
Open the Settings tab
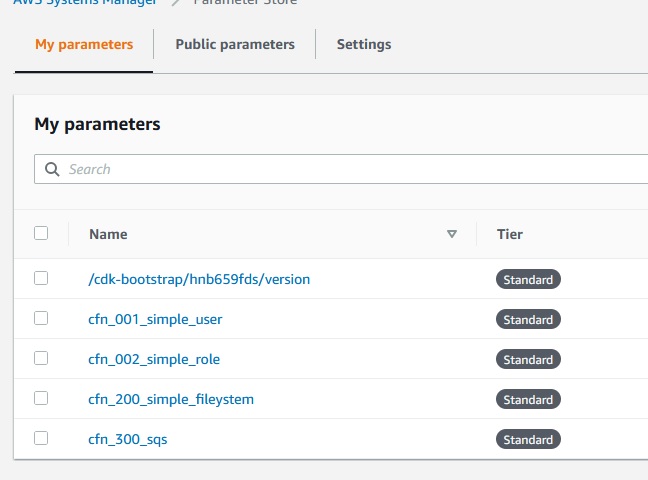364,44
